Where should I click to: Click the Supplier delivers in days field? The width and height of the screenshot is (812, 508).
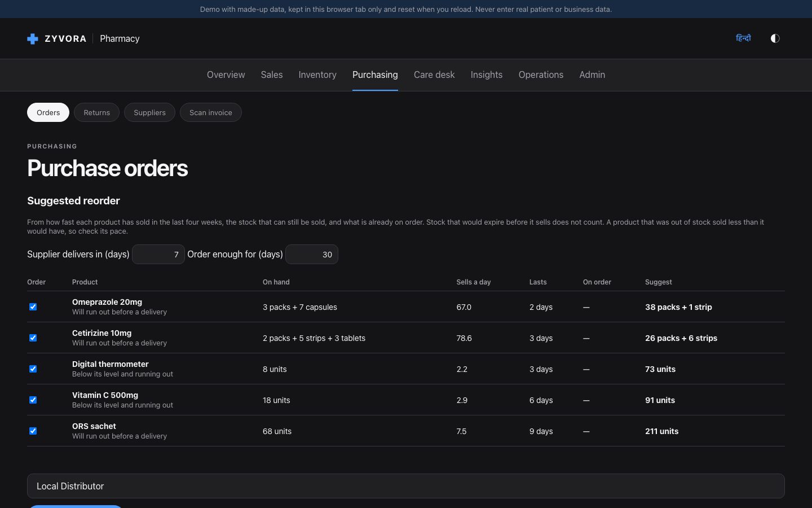pyautogui.click(x=158, y=255)
